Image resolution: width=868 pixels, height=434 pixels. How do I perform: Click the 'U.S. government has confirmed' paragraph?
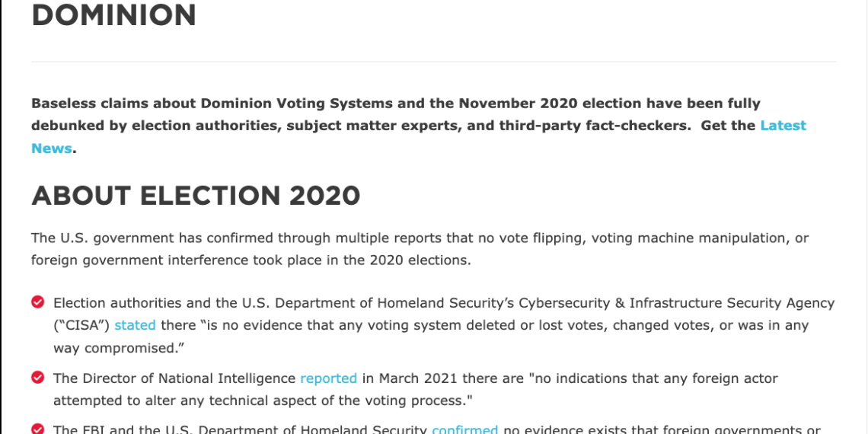[420, 249]
